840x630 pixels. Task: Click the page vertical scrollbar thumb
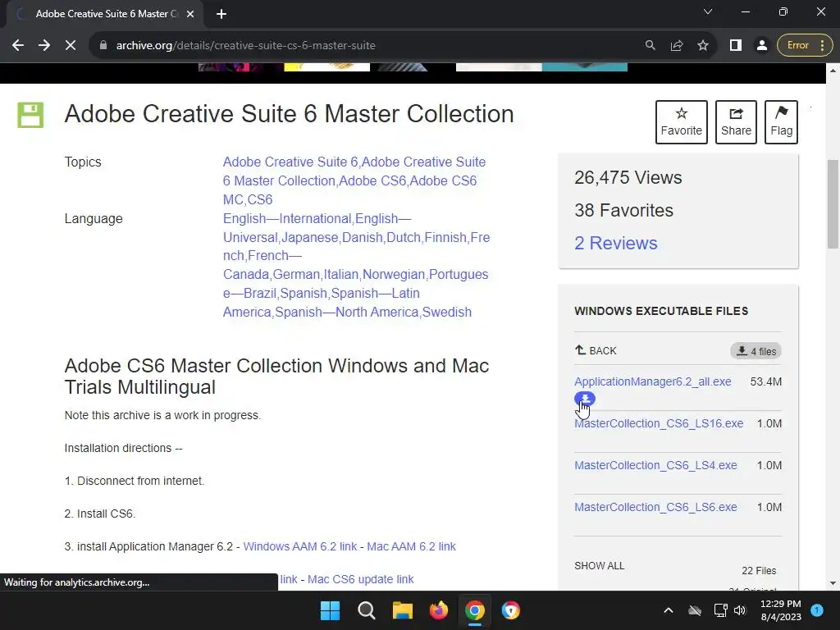833,203
